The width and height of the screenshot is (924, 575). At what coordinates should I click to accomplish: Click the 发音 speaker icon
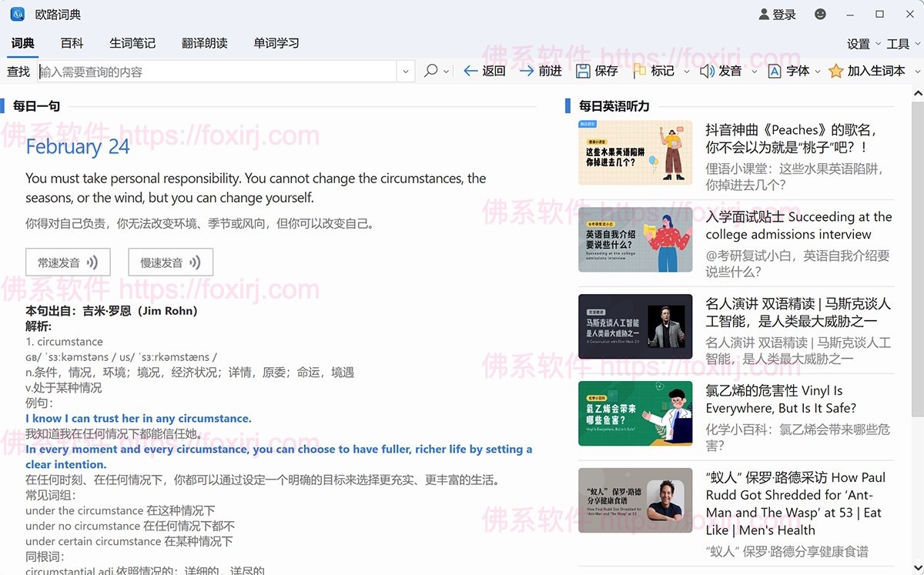707,71
